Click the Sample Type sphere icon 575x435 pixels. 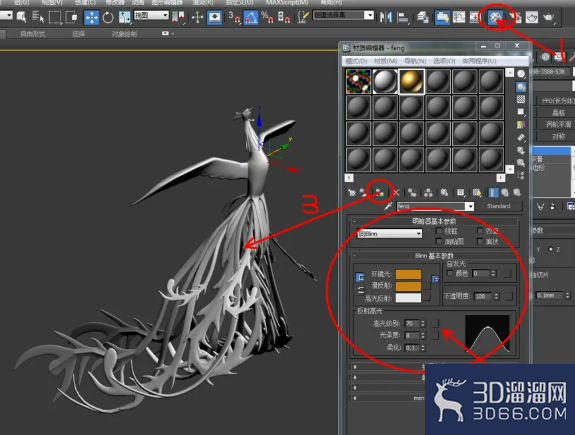[x=521, y=74]
